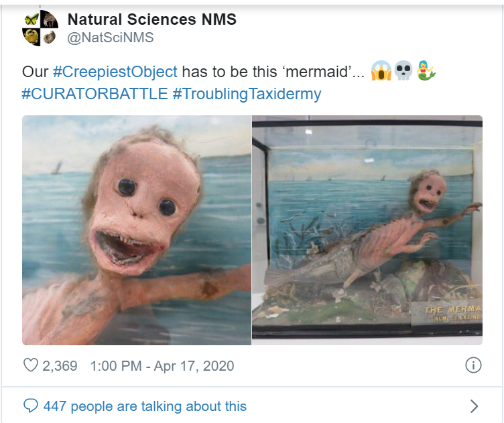Click "THE MERMAID" plaque in the display case photo

tap(452, 312)
